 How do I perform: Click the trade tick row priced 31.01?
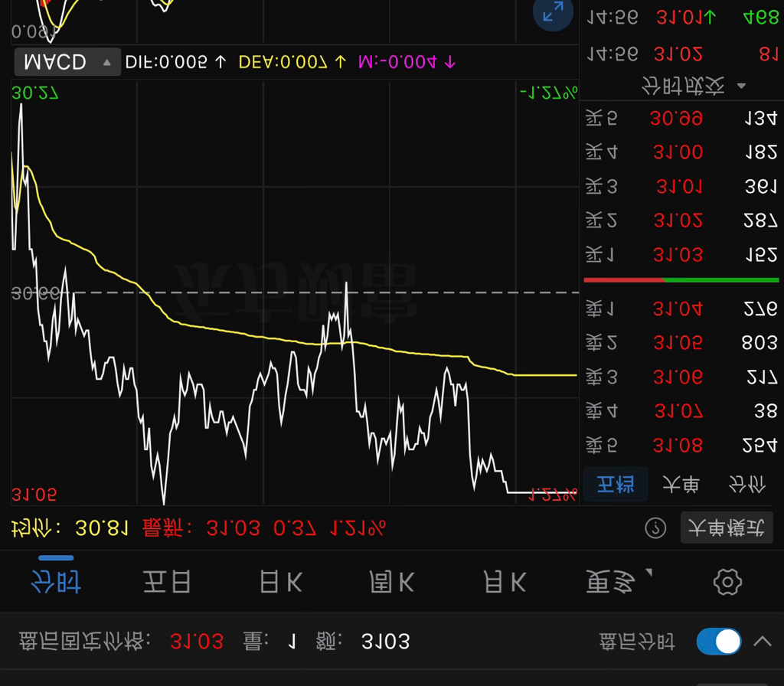tap(682, 18)
